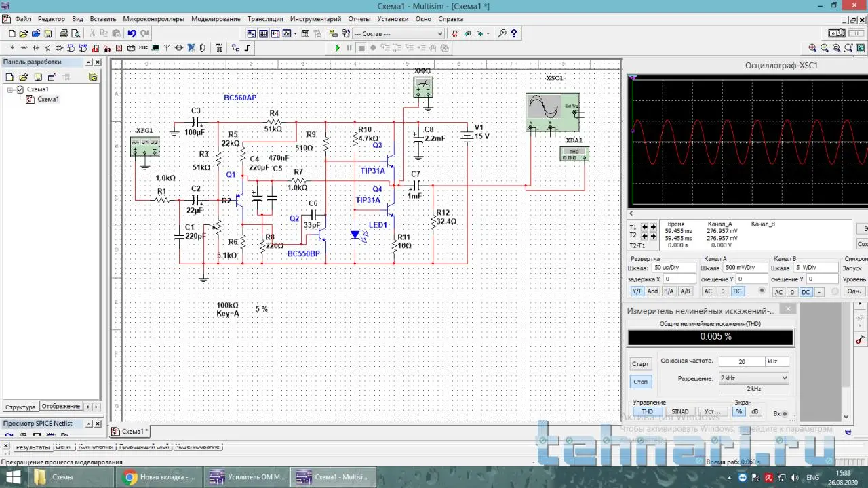
Task: Open the Моделирование menu
Action: point(216,19)
